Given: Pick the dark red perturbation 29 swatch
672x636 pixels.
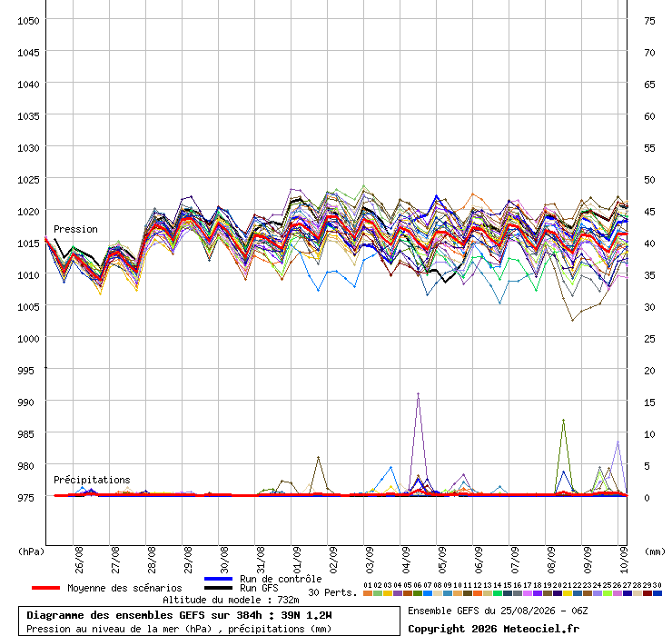Looking at the screenshot, I should click(647, 593).
